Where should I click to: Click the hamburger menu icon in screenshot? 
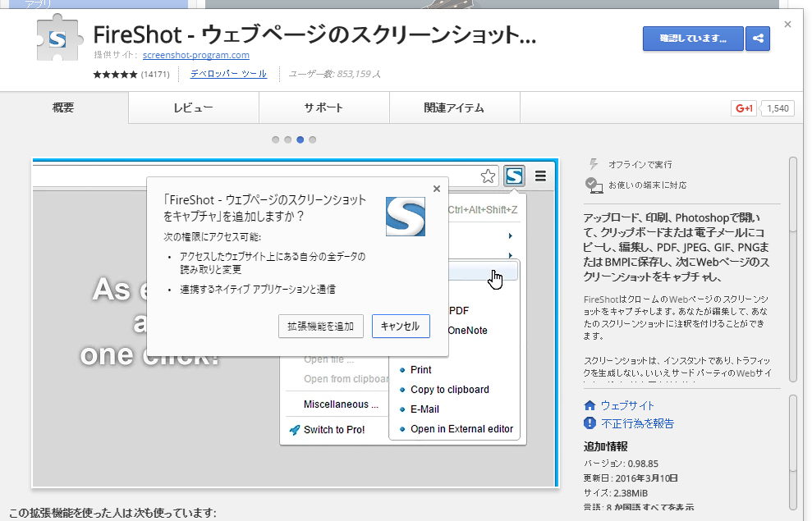pyautogui.click(x=540, y=176)
